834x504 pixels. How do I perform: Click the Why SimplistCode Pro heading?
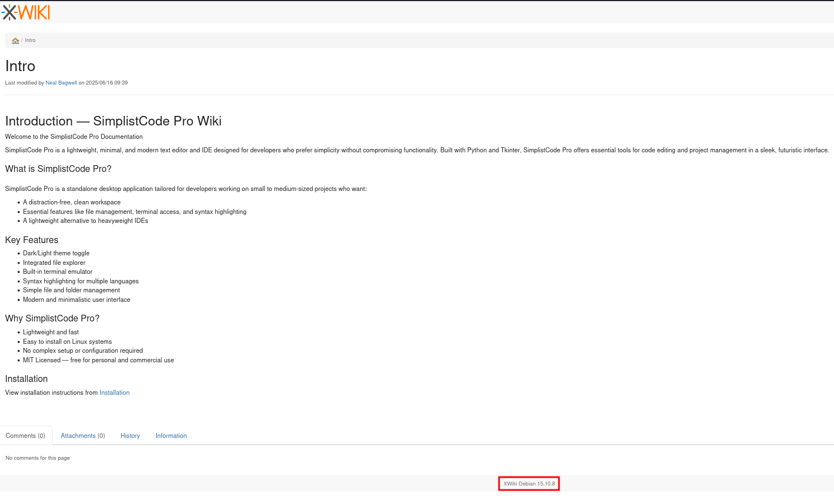click(x=52, y=318)
